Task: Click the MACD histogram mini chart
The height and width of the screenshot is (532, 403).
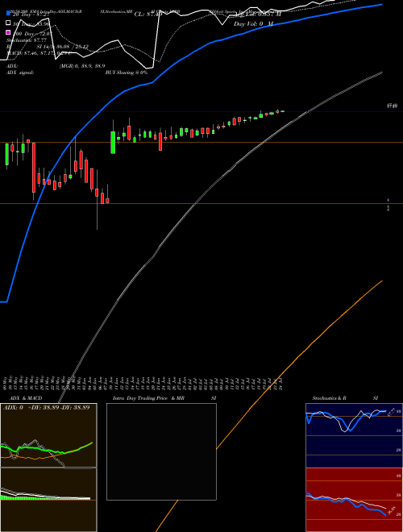Action: (48, 500)
